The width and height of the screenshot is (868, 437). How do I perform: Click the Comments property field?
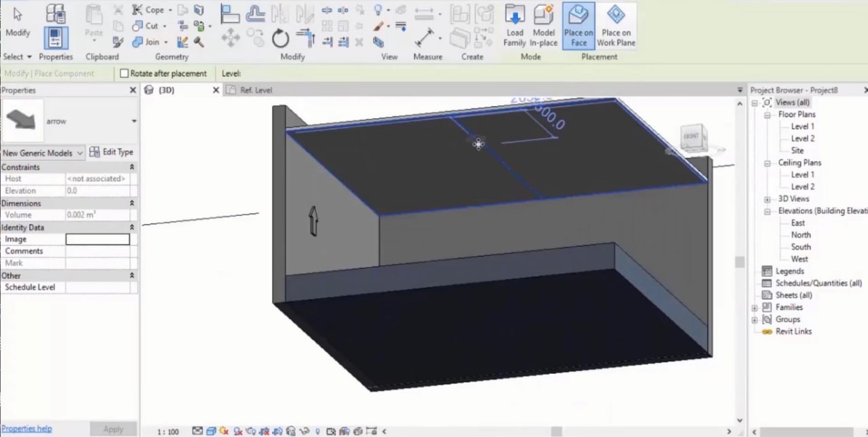[98, 251]
